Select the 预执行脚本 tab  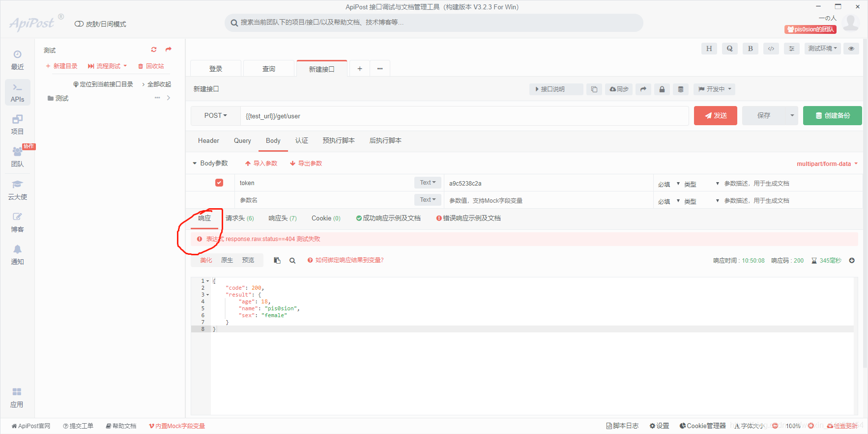(x=339, y=141)
